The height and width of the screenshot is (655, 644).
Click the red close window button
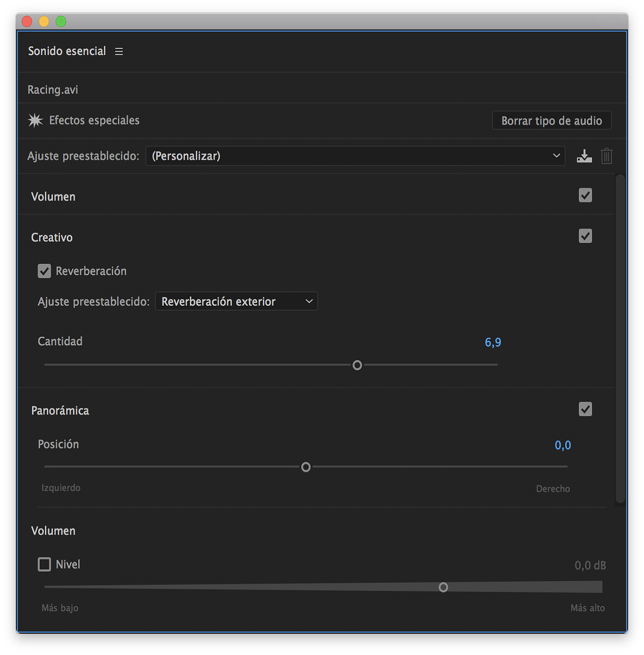[x=27, y=21]
